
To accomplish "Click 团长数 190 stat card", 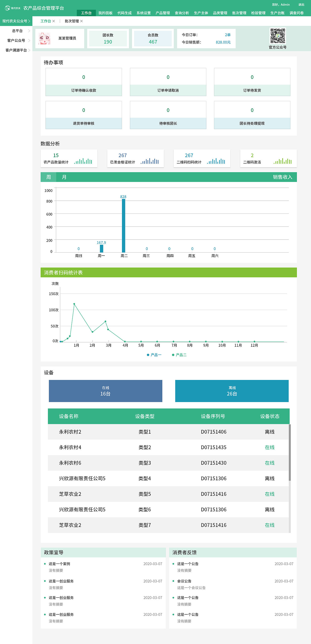I will 108,38.
